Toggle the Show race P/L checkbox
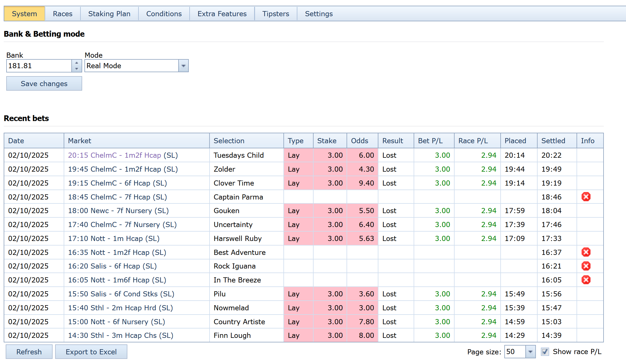This screenshot has height=364, width=626. (x=544, y=352)
